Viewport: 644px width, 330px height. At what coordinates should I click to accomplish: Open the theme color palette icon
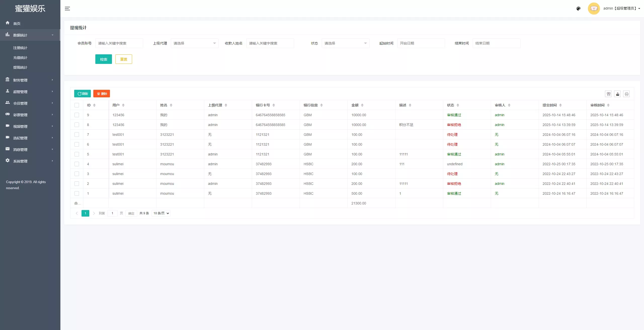coord(578,9)
